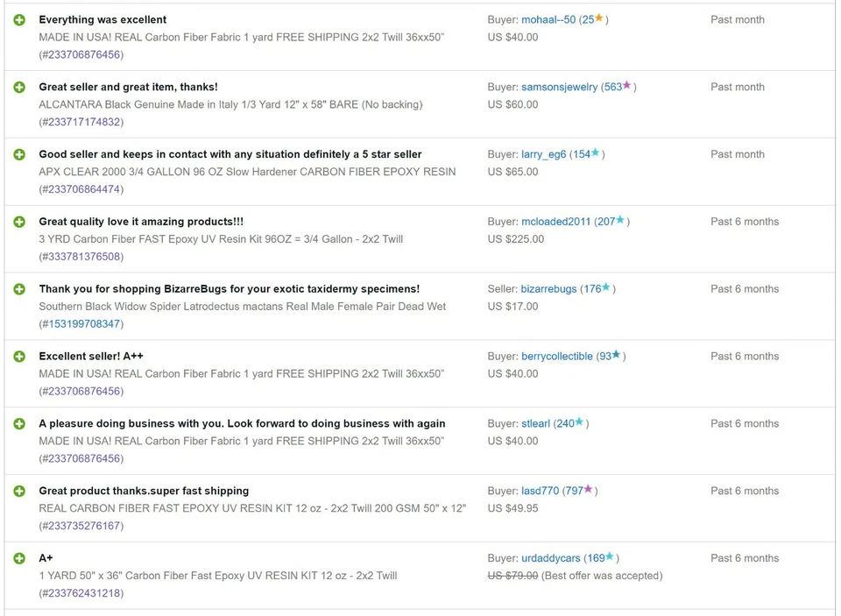Click positive feedback icon beside "Everything was excellent"

click(19, 20)
